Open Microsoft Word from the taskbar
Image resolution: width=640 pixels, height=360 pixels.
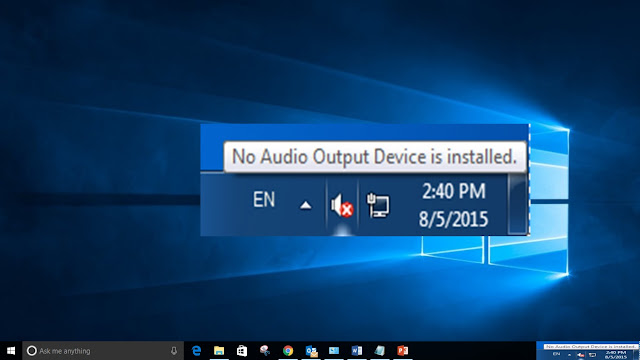coord(357,351)
